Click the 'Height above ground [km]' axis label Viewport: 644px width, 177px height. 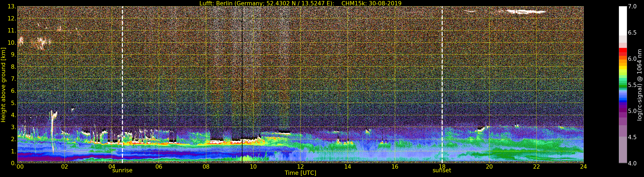(3, 85)
